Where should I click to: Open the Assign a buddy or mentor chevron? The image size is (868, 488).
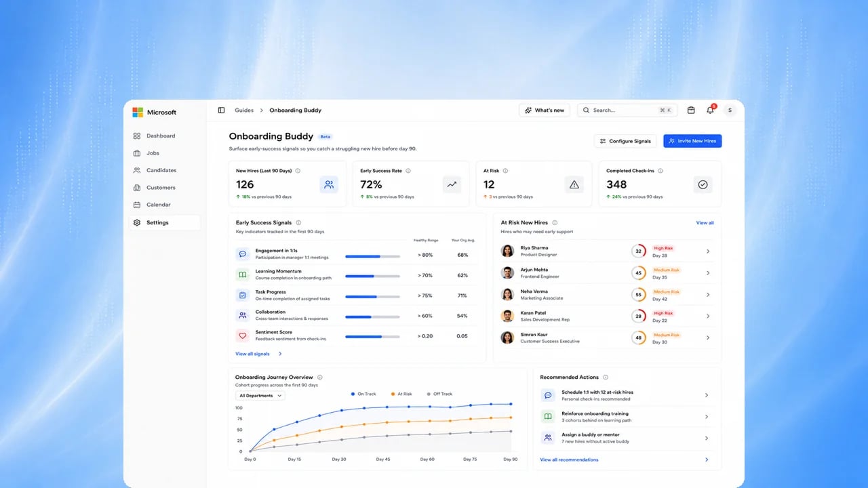(707, 438)
